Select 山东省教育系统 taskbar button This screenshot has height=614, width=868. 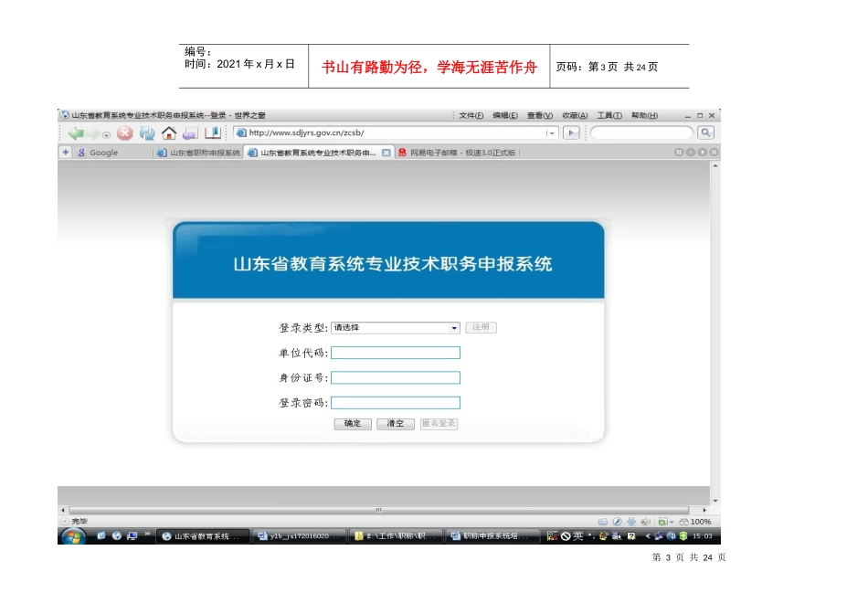click(203, 536)
